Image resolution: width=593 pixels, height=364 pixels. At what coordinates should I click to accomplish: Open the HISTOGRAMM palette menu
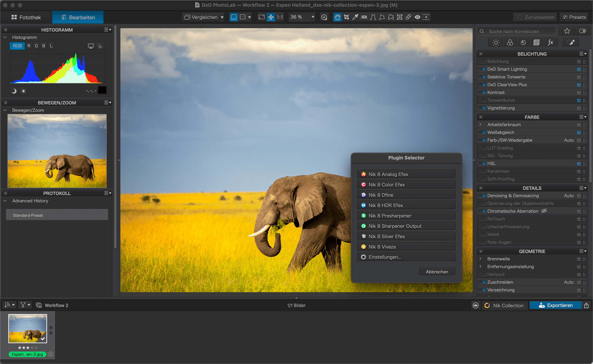[x=108, y=30]
